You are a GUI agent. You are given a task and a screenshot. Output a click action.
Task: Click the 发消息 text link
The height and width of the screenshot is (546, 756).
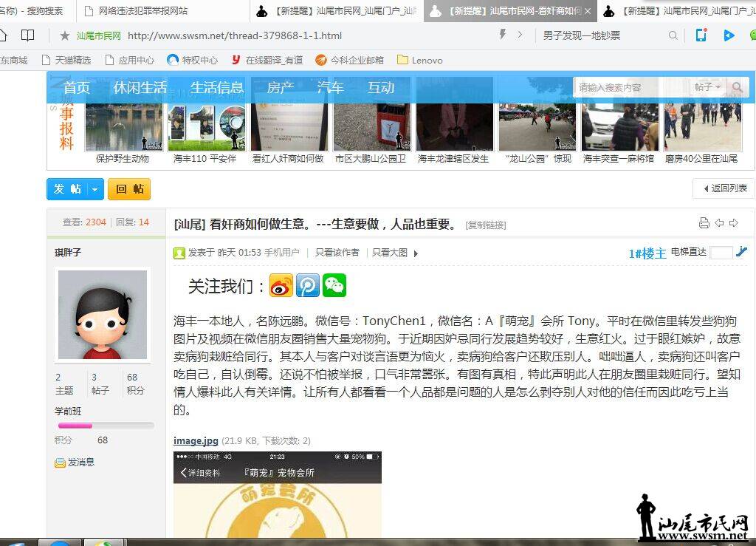pos(81,462)
